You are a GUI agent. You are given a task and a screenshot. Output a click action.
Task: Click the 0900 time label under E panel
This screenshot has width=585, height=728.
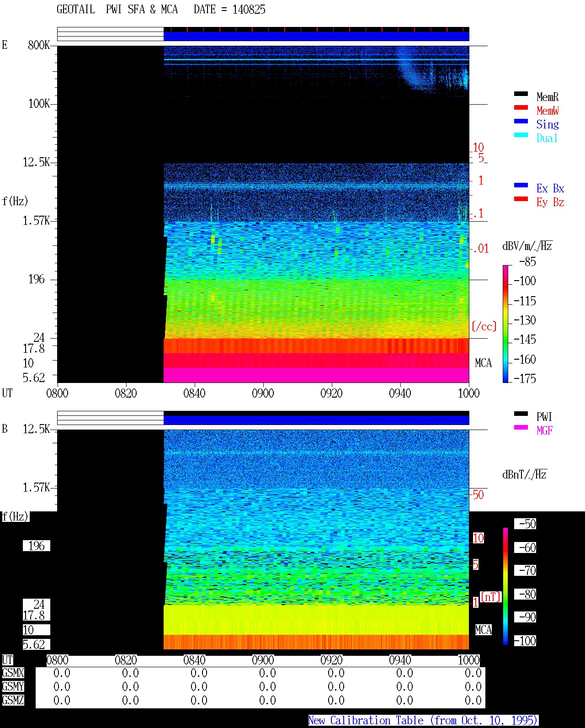(x=263, y=393)
